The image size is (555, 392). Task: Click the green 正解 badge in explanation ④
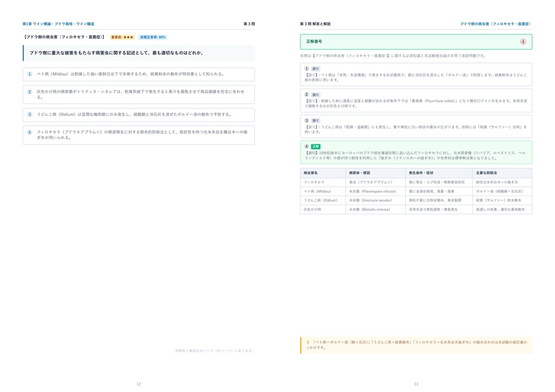[x=315, y=146]
